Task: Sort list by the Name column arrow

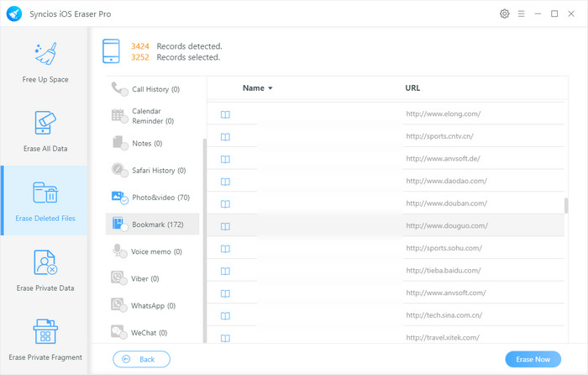Action: [x=270, y=88]
